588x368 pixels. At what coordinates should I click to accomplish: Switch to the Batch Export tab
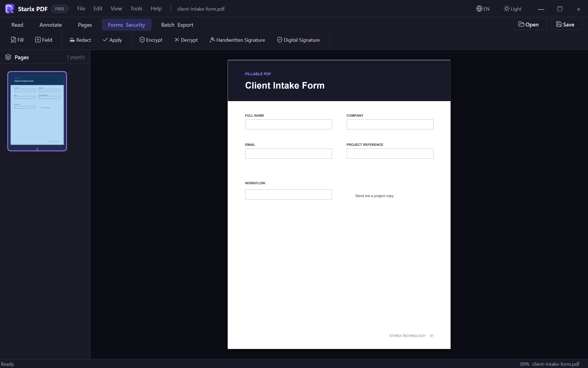pyautogui.click(x=177, y=25)
